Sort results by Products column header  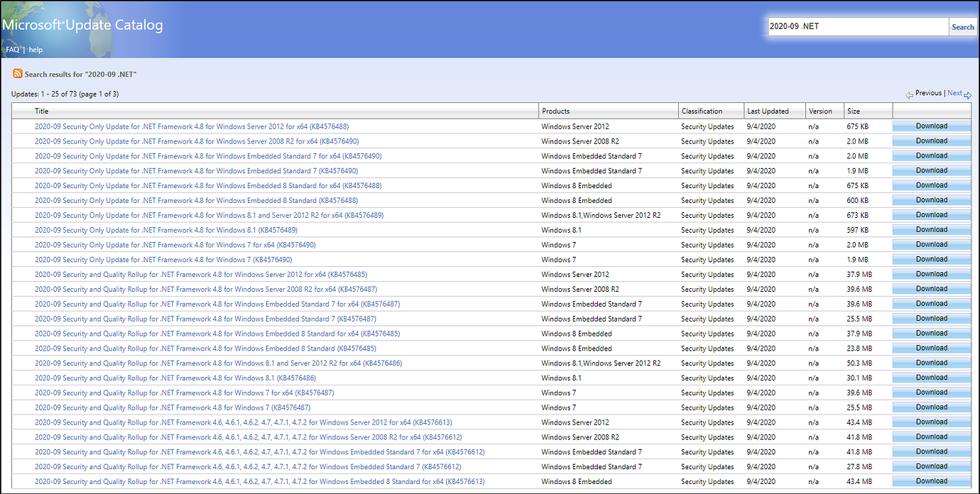(x=555, y=111)
